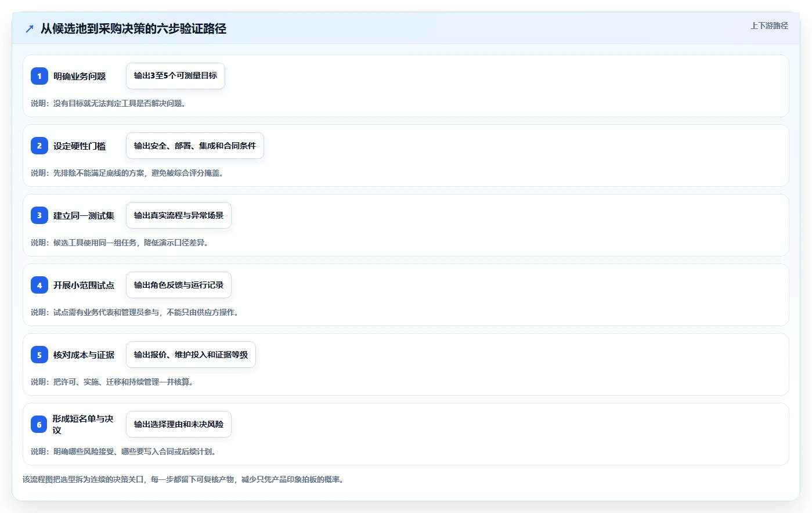Click the 输出3至5个可测量目标 chip
Screen dimensions: 812x513
175,76
